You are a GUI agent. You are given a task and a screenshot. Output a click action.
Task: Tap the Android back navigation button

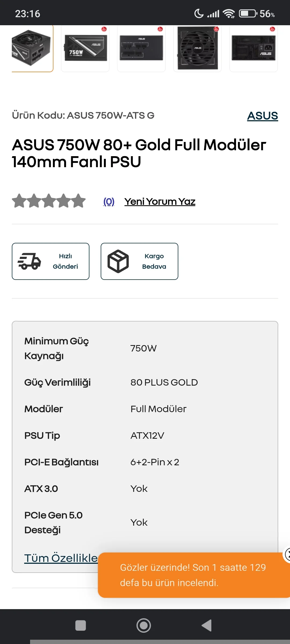coord(207,625)
